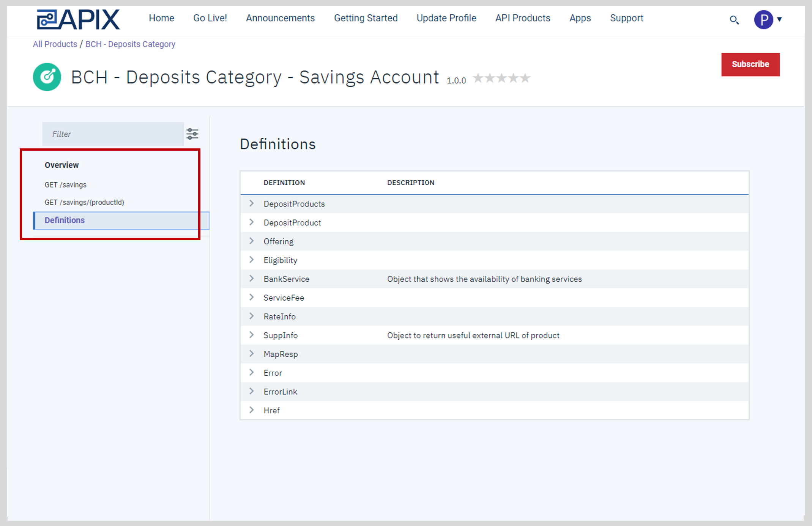Click the red Subscribe button
This screenshot has height=526, width=812.
pos(751,65)
